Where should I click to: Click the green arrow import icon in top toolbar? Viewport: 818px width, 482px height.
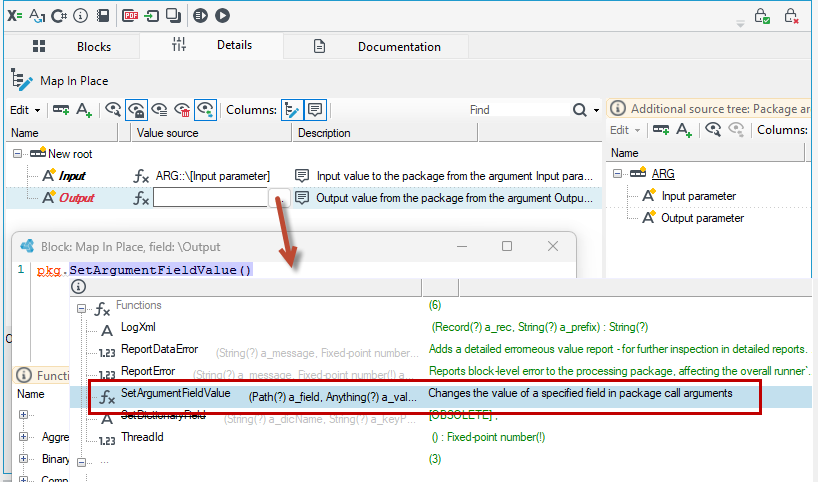(x=152, y=16)
